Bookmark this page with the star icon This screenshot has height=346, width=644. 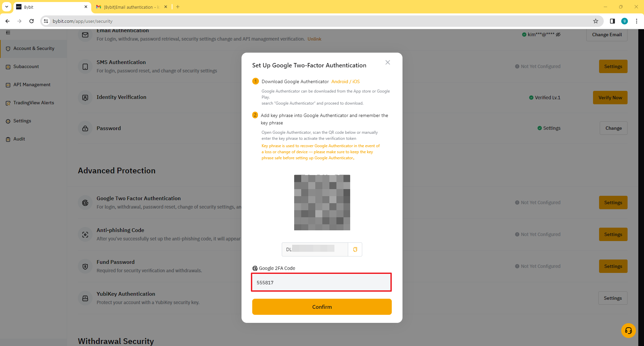[595, 21]
